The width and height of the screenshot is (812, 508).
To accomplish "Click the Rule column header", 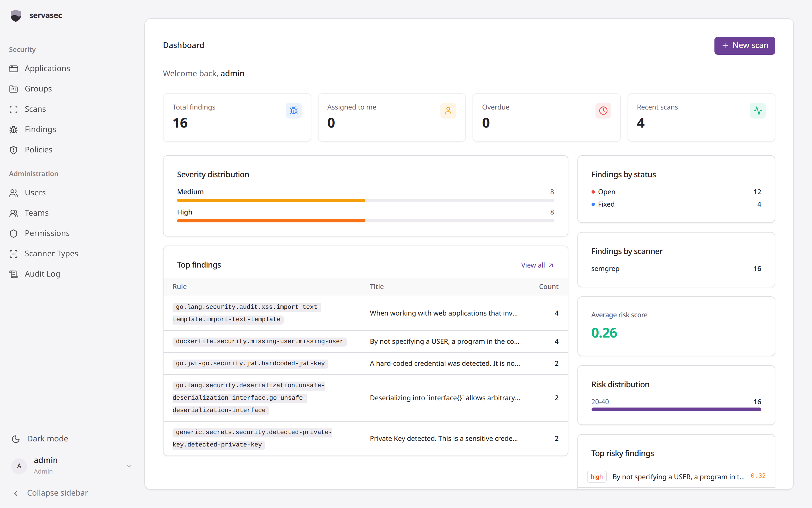I will [x=180, y=286].
